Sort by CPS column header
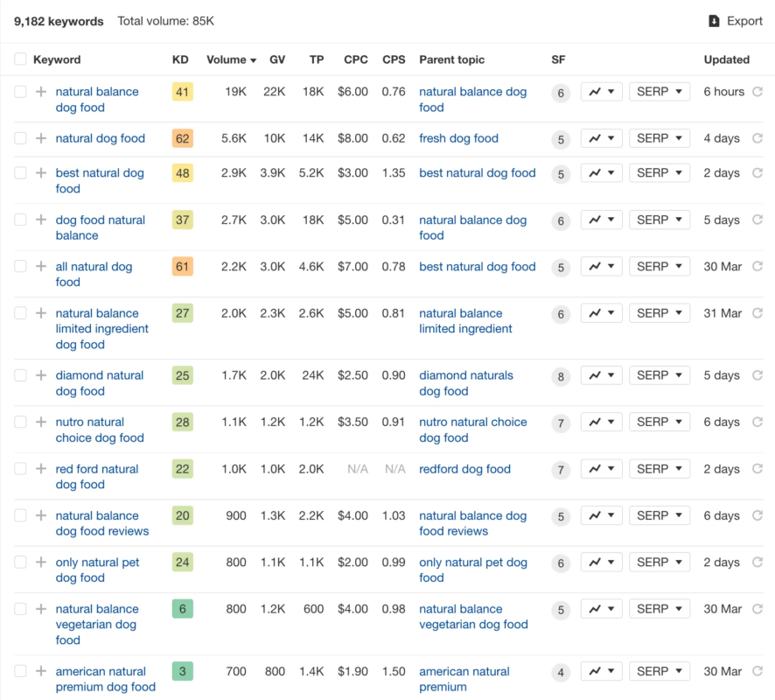 point(394,59)
